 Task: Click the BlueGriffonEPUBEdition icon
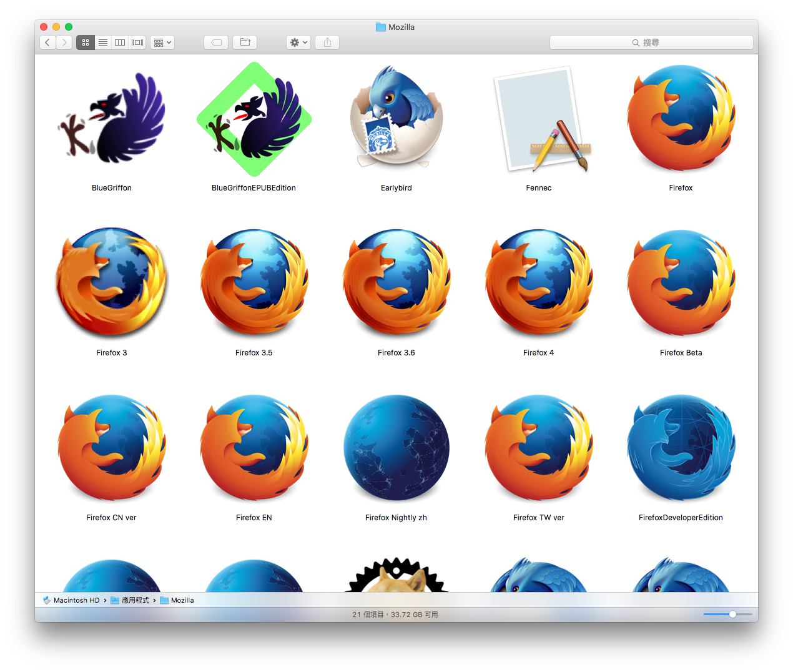[x=254, y=120]
